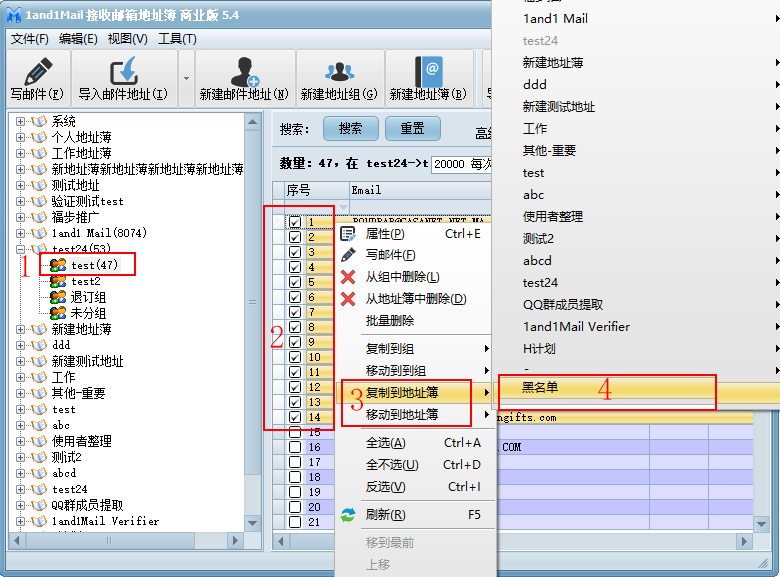Choose 全选(A) in context menu
Viewport: 780px width, 577px height.
(x=386, y=443)
